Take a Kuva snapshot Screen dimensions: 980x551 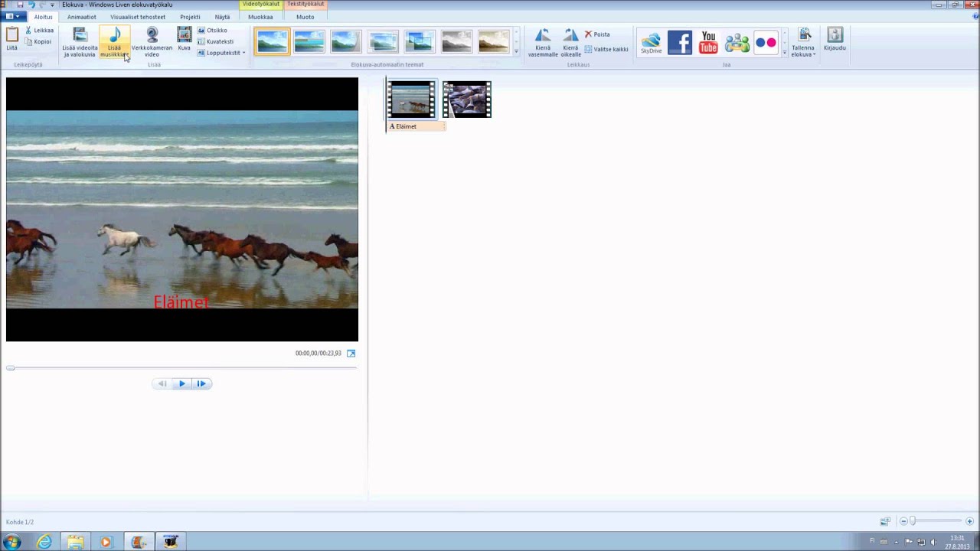[x=184, y=40]
